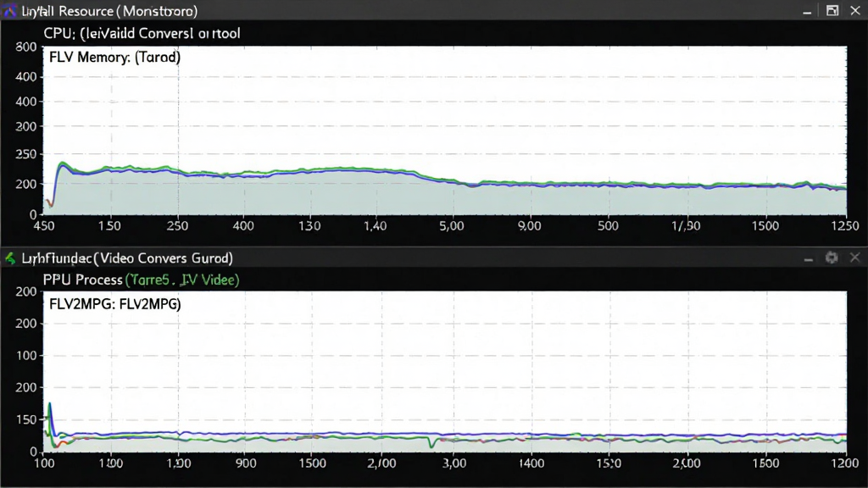Click the 1200 label on the FLV2MPG chart axis
The image size is (868, 488).
tap(845, 463)
